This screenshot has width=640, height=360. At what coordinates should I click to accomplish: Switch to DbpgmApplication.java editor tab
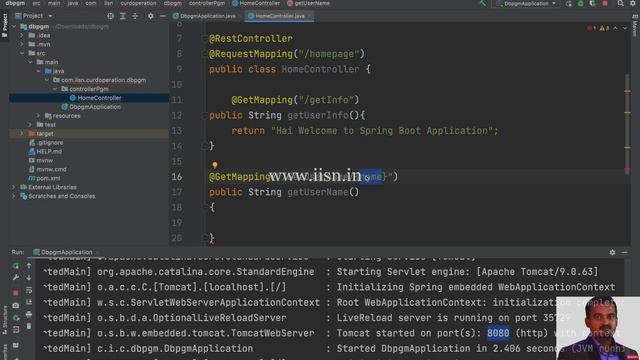click(x=204, y=16)
